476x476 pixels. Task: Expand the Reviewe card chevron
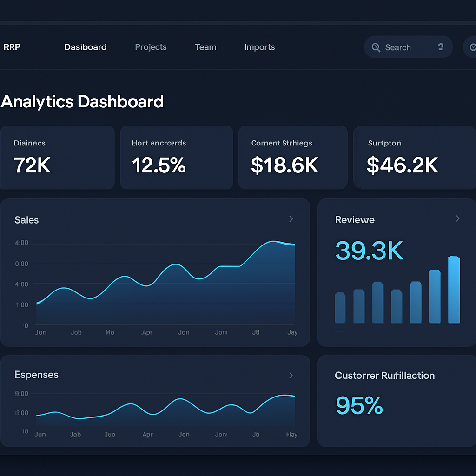(x=458, y=218)
